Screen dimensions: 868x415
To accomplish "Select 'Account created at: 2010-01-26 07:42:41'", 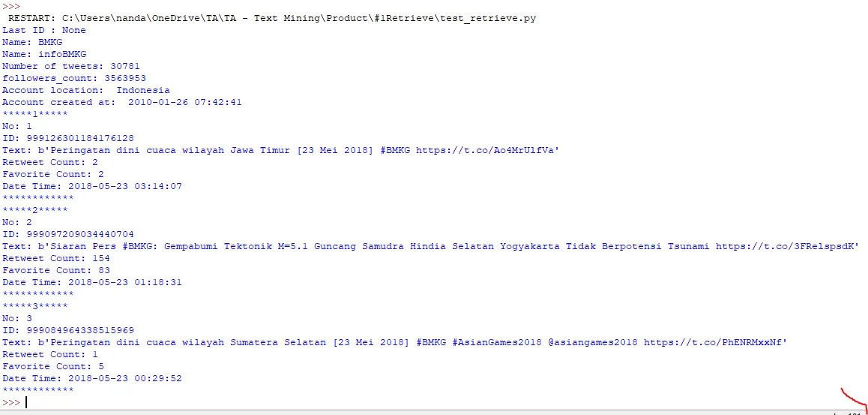I will tap(121, 103).
